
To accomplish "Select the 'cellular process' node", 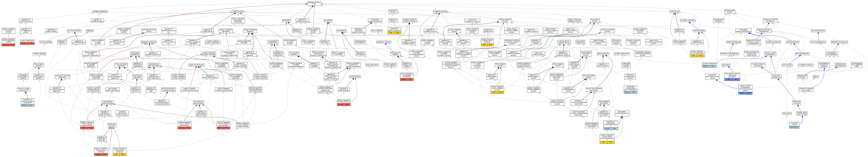I will tap(238, 11).
